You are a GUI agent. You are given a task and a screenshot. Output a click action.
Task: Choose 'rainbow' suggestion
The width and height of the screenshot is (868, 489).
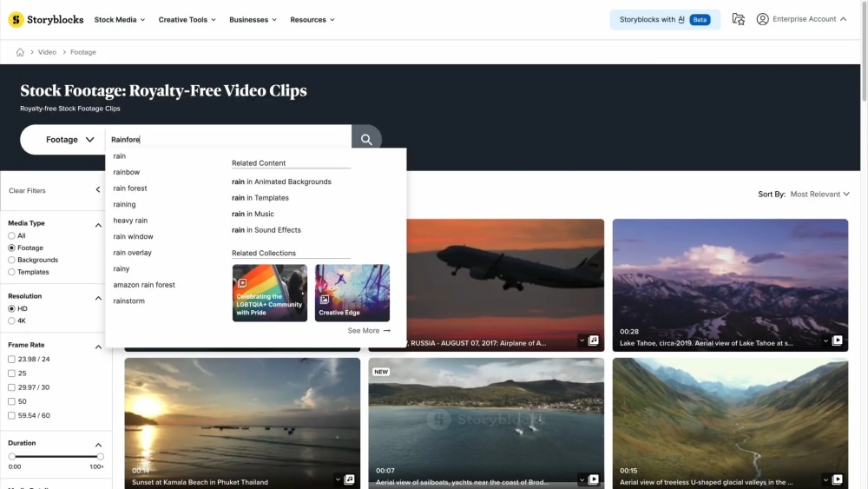pyautogui.click(x=126, y=172)
